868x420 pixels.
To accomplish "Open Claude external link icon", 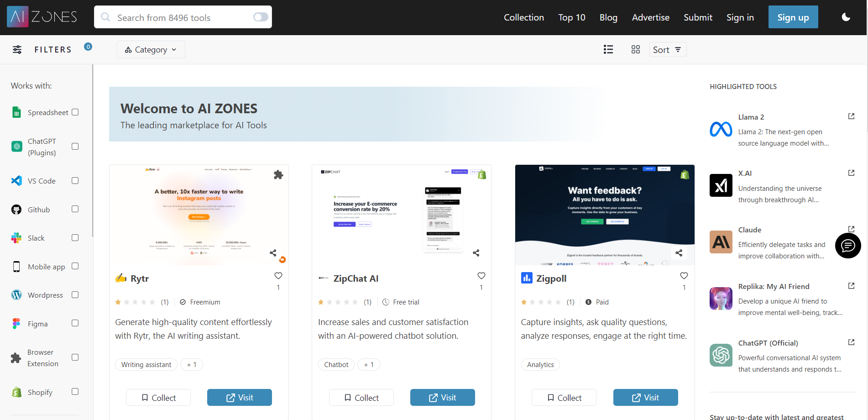I will pos(851,229).
